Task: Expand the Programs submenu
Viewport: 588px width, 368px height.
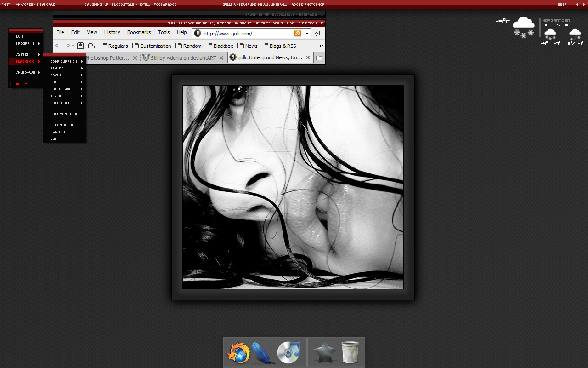Action: (26, 43)
